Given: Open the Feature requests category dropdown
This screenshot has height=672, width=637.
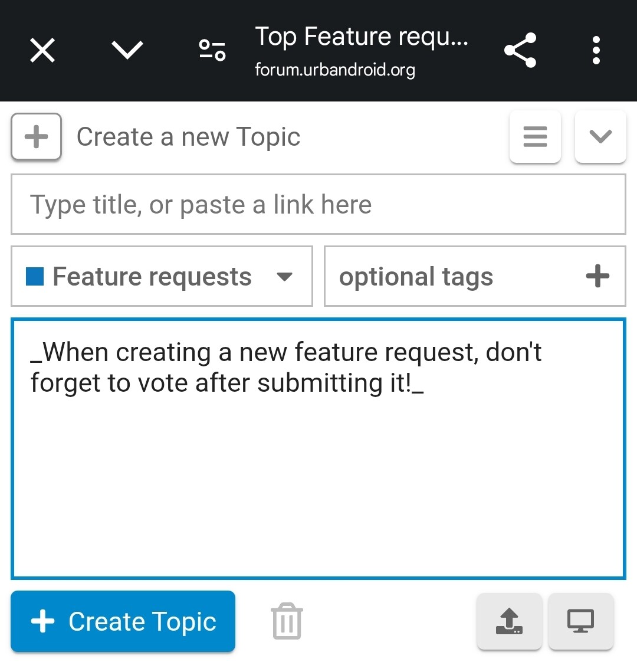Looking at the screenshot, I should tap(162, 276).
